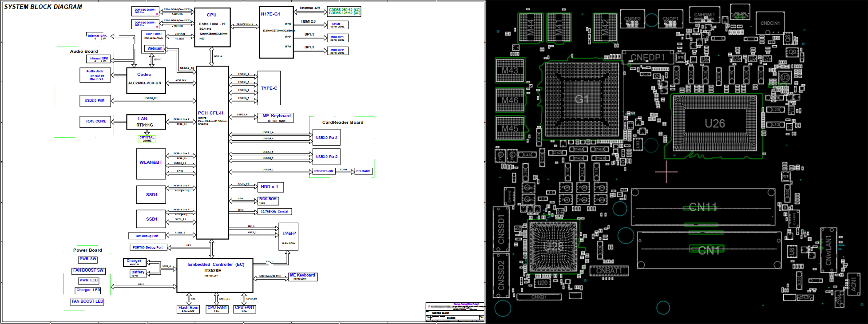Image resolution: width=868 pixels, height=324 pixels.
Task: Click the HDD x 1 block
Action: click(x=270, y=187)
